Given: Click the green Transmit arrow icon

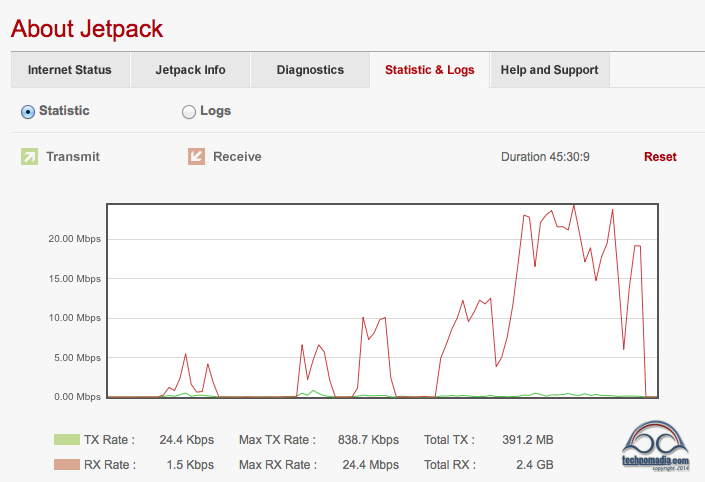Looking at the screenshot, I should point(29,156).
